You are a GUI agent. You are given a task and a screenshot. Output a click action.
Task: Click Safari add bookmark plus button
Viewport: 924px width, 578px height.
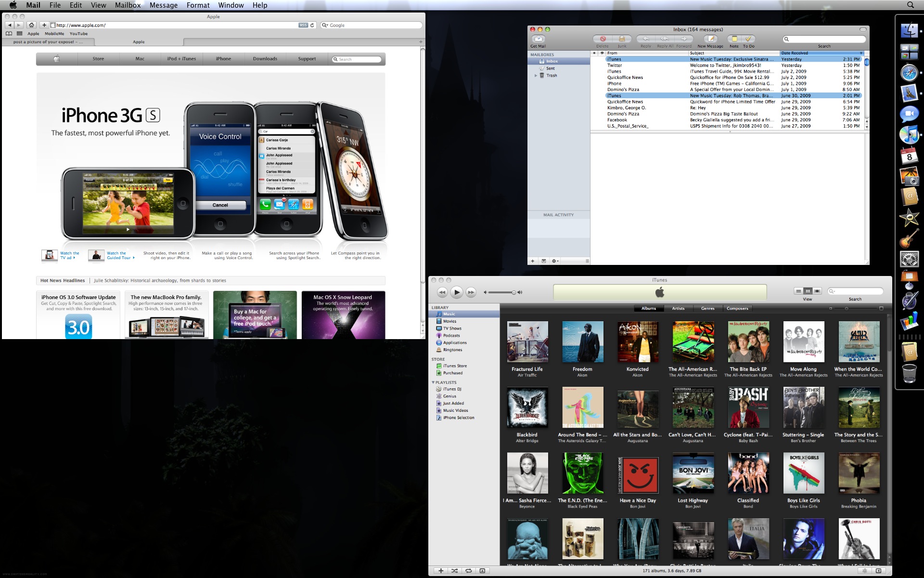coord(44,25)
